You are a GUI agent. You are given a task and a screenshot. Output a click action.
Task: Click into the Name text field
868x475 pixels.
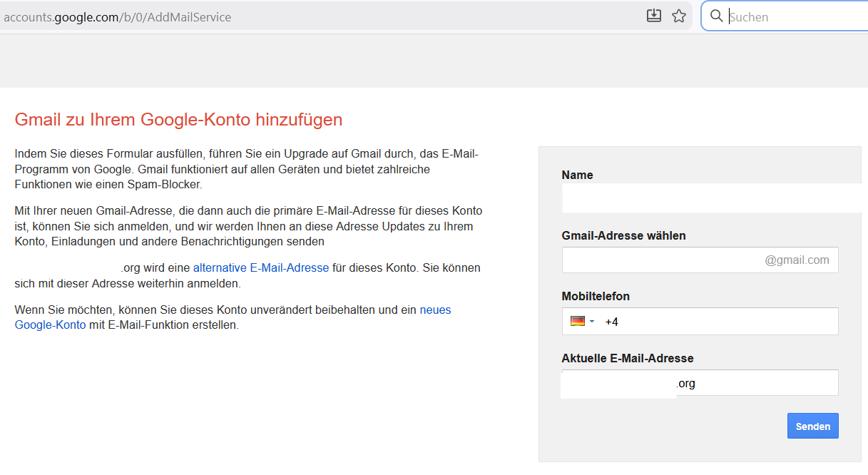click(713, 198)
